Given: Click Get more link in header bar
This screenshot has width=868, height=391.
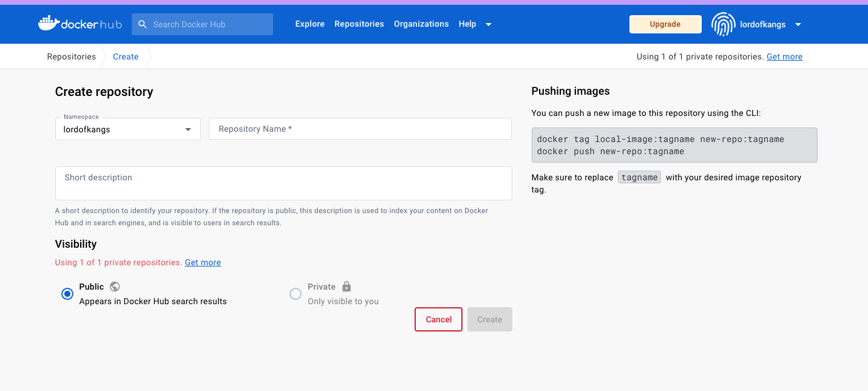Looking at the screenshot, I should (784, 56).
